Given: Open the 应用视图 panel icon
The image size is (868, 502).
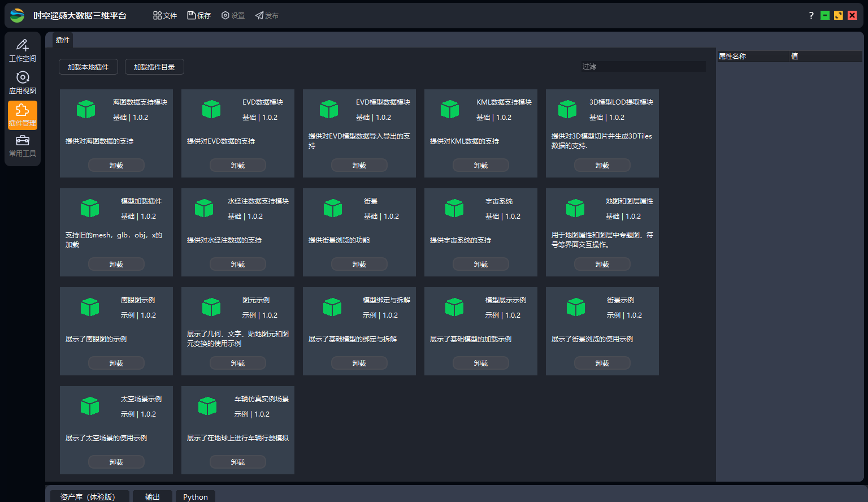Looking at the screenshot, I should click(x=22, y=82).
